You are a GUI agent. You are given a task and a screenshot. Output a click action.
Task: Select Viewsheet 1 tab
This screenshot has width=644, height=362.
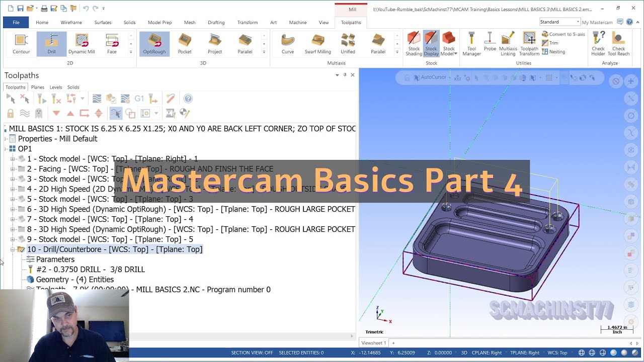(373, 343)
